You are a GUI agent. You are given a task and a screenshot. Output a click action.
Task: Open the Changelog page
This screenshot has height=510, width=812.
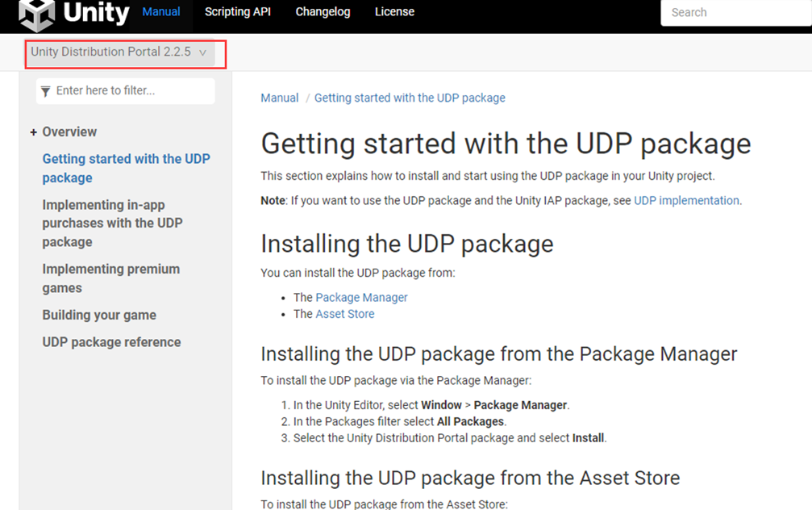click(323, 11)
